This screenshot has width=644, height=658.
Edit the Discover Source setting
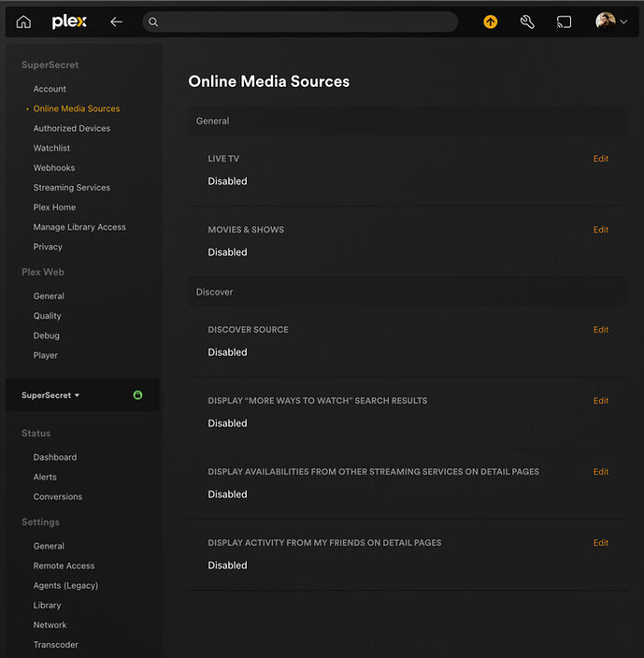(601, 330)
